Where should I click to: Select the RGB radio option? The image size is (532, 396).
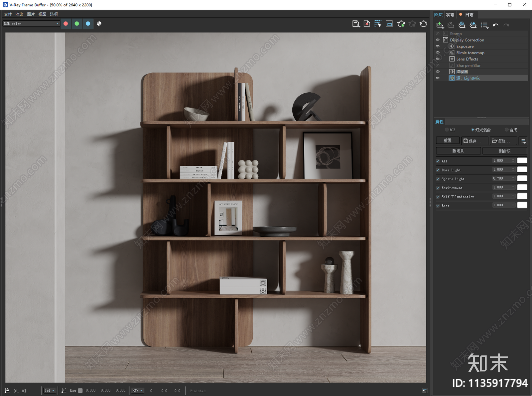447,130
